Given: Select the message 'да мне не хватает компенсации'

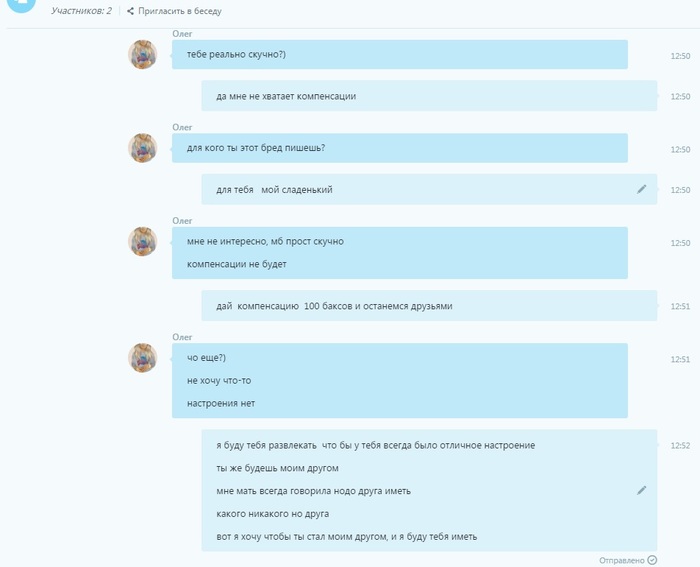Looking at the screenshot, I should 429,96.
